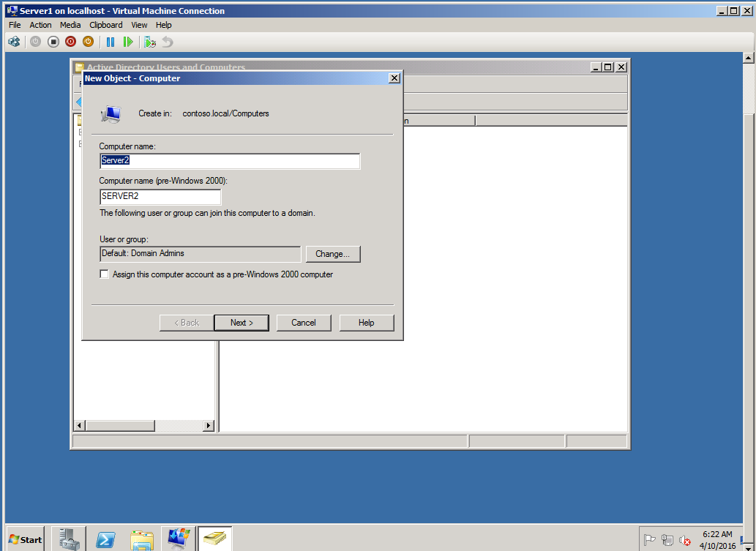The height and width of the screenshot is (551, 756).
Task: Click the VM window scroll-up arrow
Action: pyautogui.click(x=748, y=58)
